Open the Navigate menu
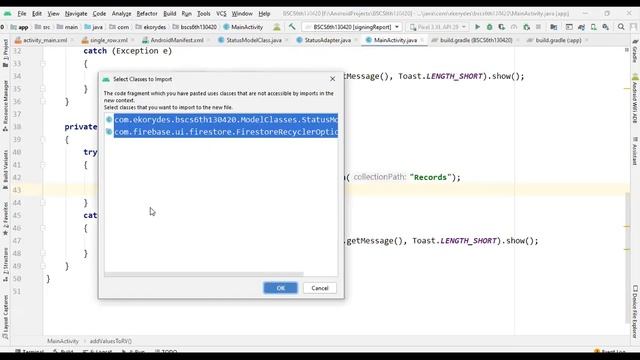 tap(76, 13)
